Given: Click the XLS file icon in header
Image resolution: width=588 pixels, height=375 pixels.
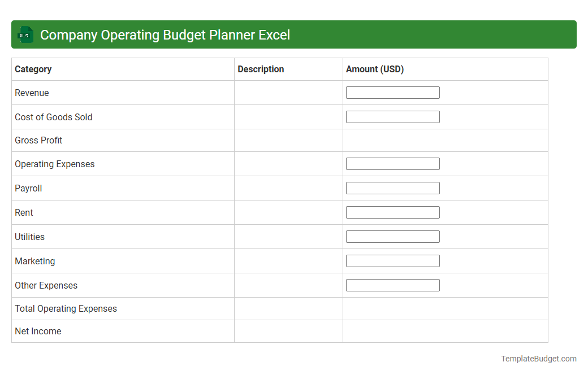Looking at the screenshot, I should pyautogui.click(x=25, y=34).
